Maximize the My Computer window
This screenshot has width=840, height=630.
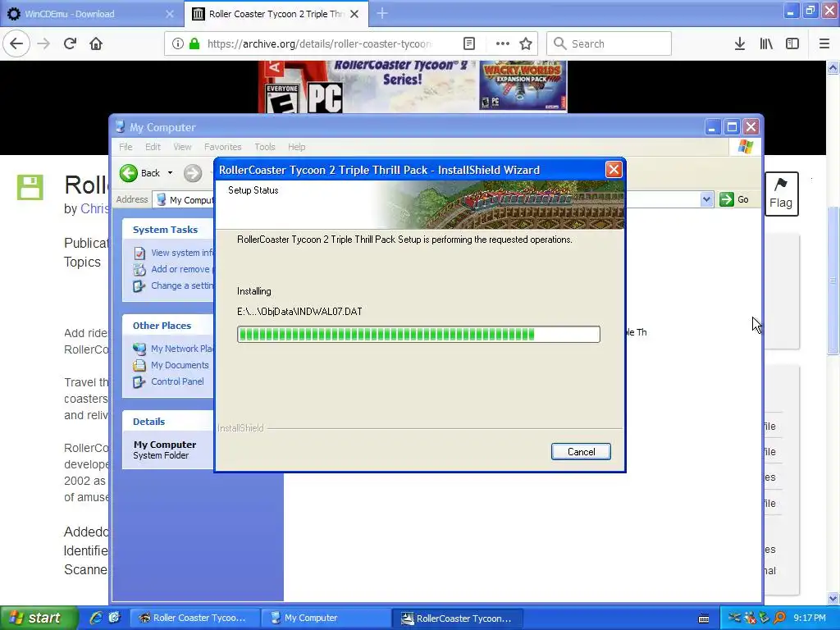[732, 127]
